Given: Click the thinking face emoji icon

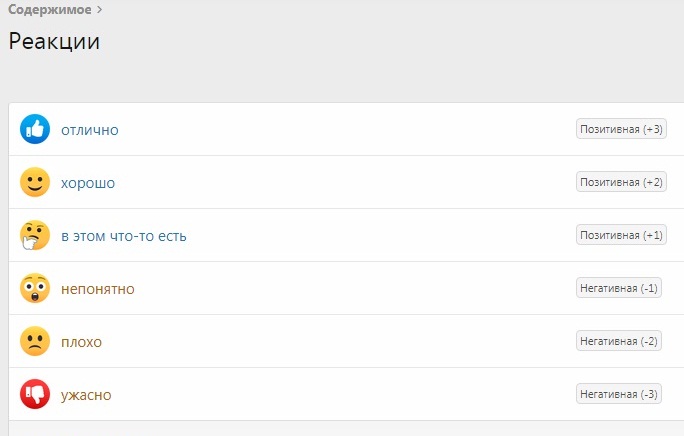Looking at the screenshot, I should pos(35,235).
